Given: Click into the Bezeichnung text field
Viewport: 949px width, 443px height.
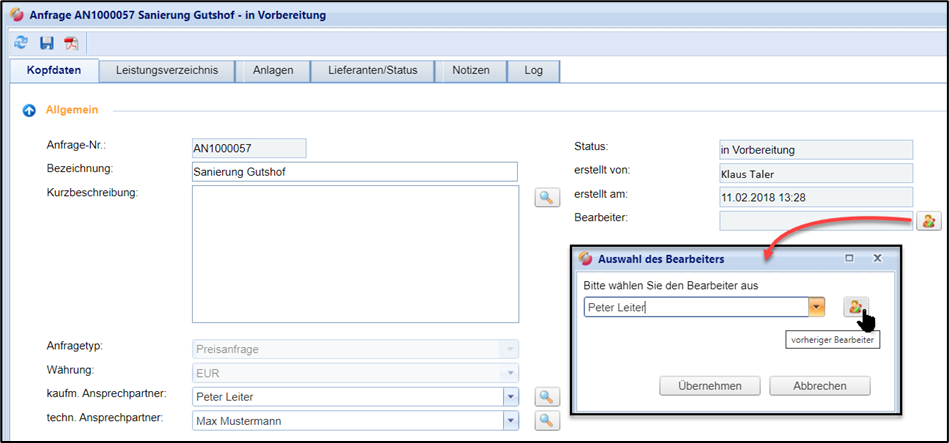Looking at the screenshot, I should click(x=354, y=172).
